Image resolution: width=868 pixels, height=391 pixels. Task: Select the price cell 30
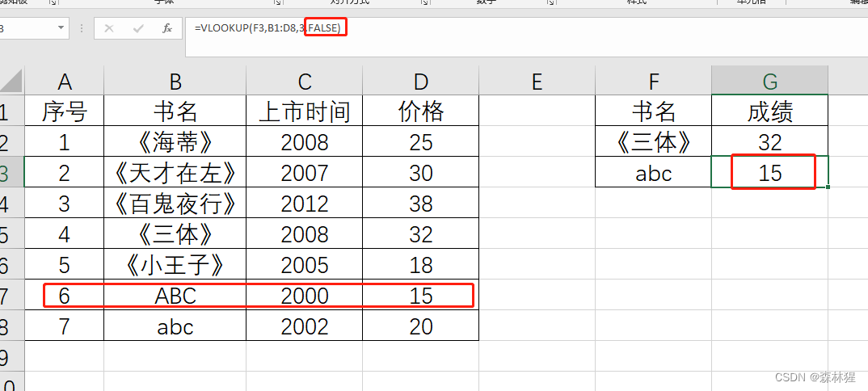[x=421, y=173]
